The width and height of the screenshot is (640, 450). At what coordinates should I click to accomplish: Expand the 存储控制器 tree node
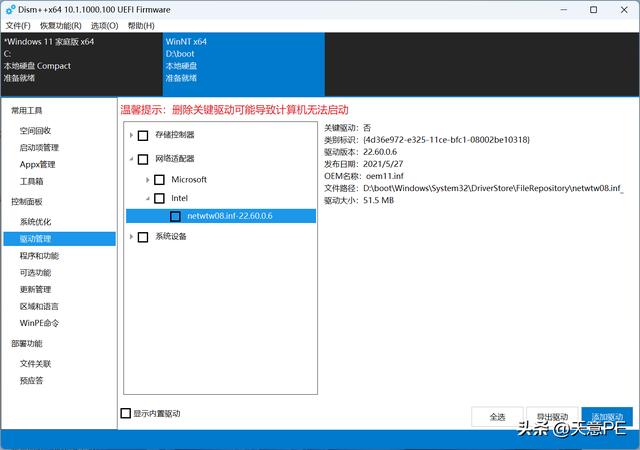coord(131,135)
